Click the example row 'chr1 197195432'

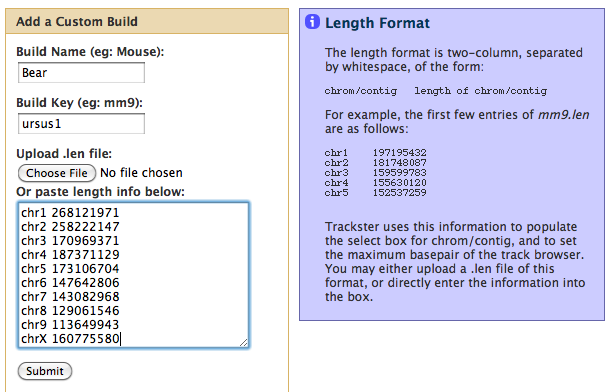[375, 153]
